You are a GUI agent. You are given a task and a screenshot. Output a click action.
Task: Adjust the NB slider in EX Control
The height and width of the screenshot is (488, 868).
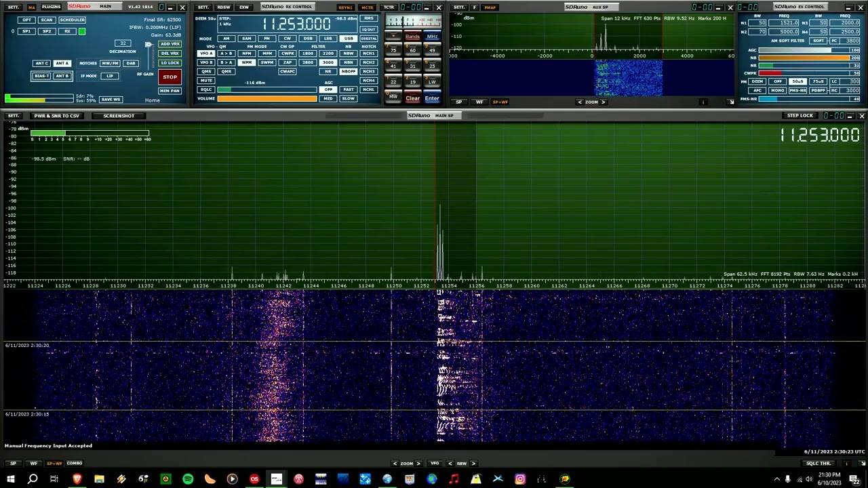pyautogui.click(x=809, y=58)
